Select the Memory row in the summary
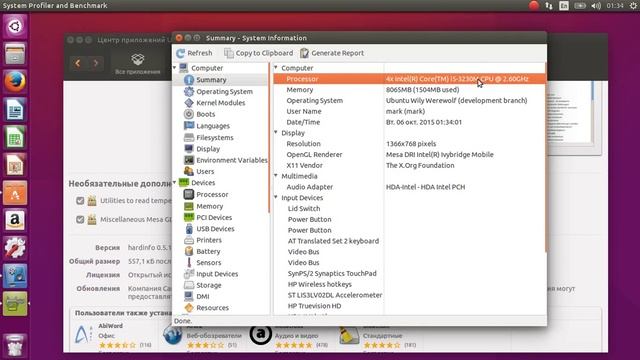Viewport: 640px width, 360px height. pyautogui.click(x=409, y=89)
